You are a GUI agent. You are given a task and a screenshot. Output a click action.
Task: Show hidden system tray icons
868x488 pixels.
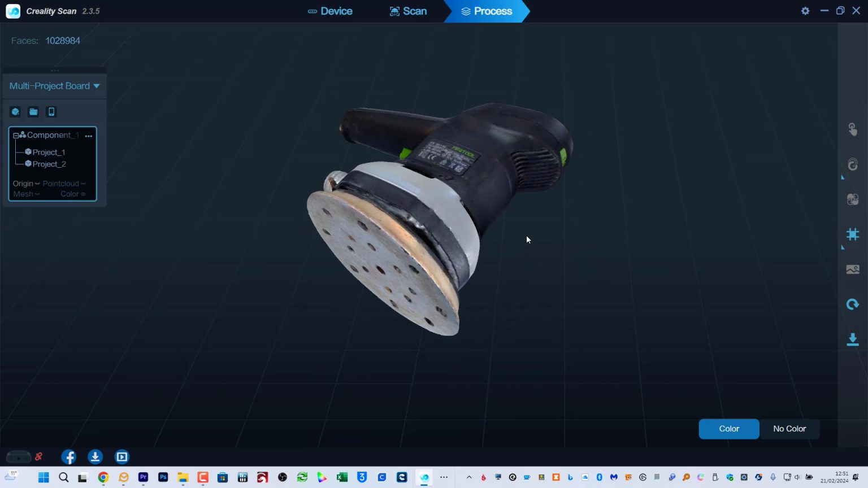tap(469, 477)
